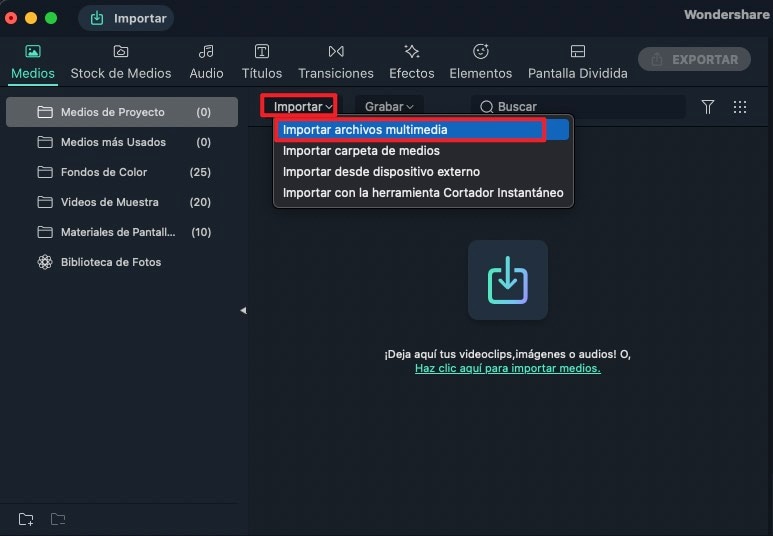
Task: Open the Títulos tab icon
Action: [262, 51]
